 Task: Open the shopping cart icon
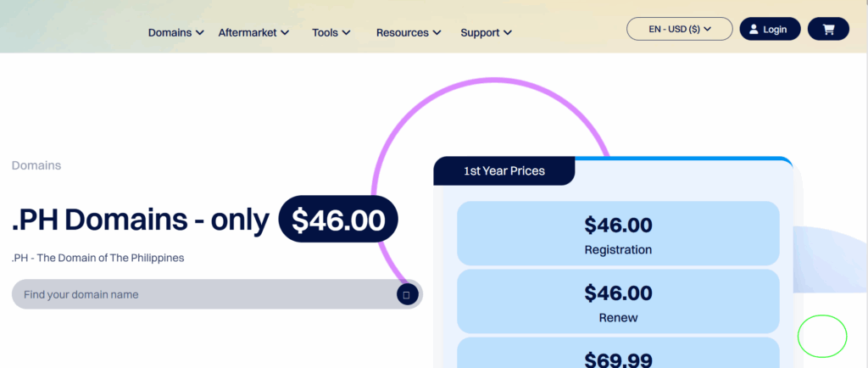click(828, 30)
